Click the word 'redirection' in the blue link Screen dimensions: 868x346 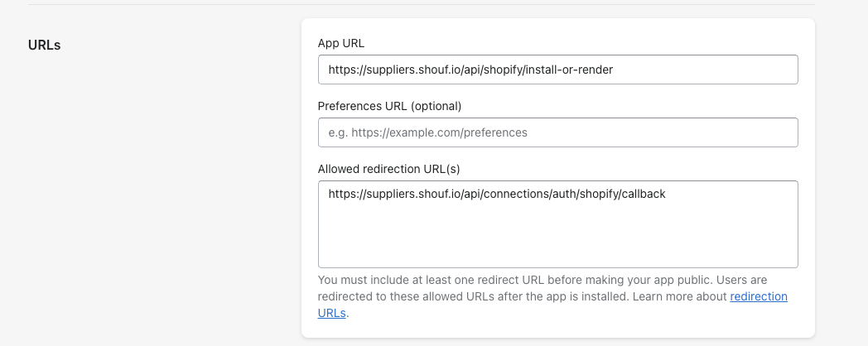tap(758, 296)
